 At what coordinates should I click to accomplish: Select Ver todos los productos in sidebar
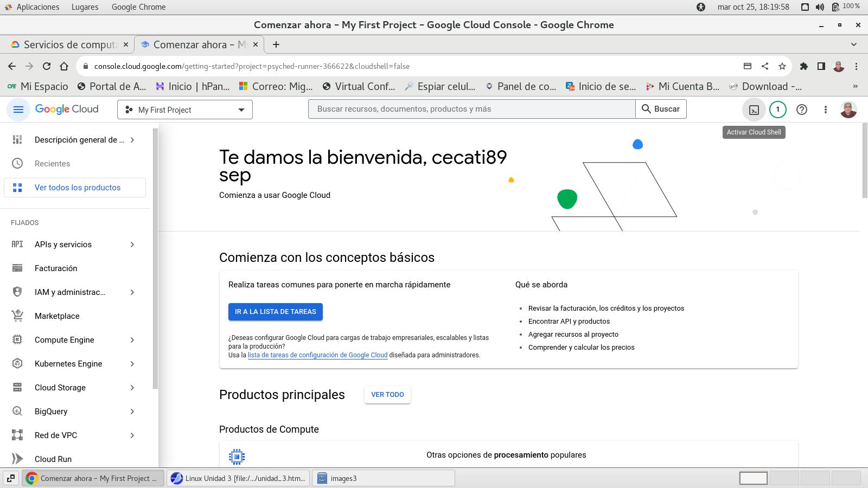point(77,188)
